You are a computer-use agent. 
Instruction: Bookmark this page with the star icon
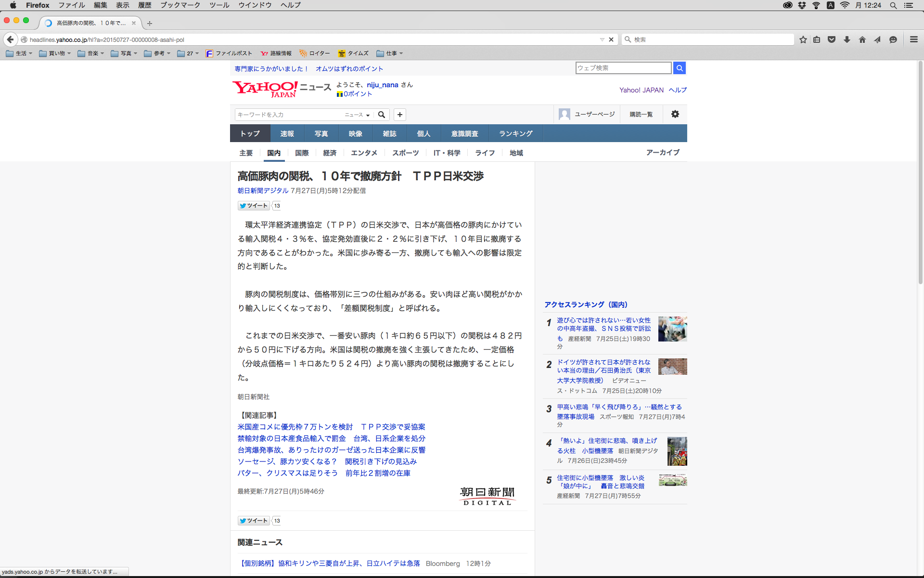803,39
